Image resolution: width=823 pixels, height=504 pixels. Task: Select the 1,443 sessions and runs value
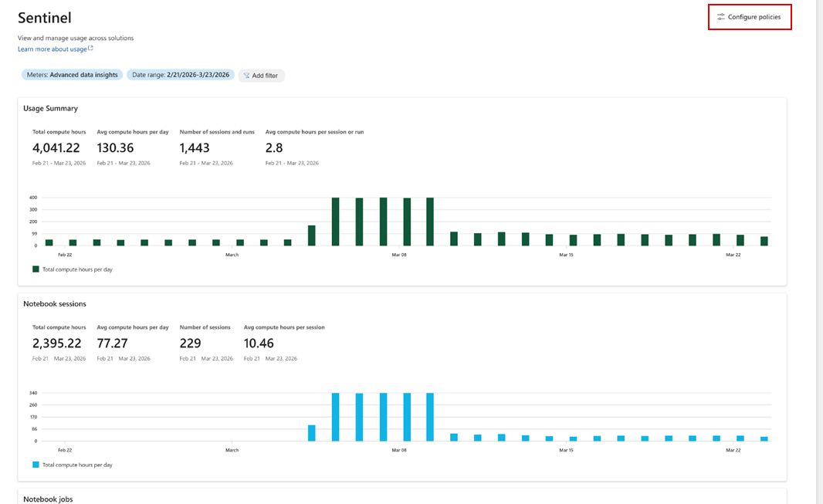pyautogui.click(x=195, y=148)
